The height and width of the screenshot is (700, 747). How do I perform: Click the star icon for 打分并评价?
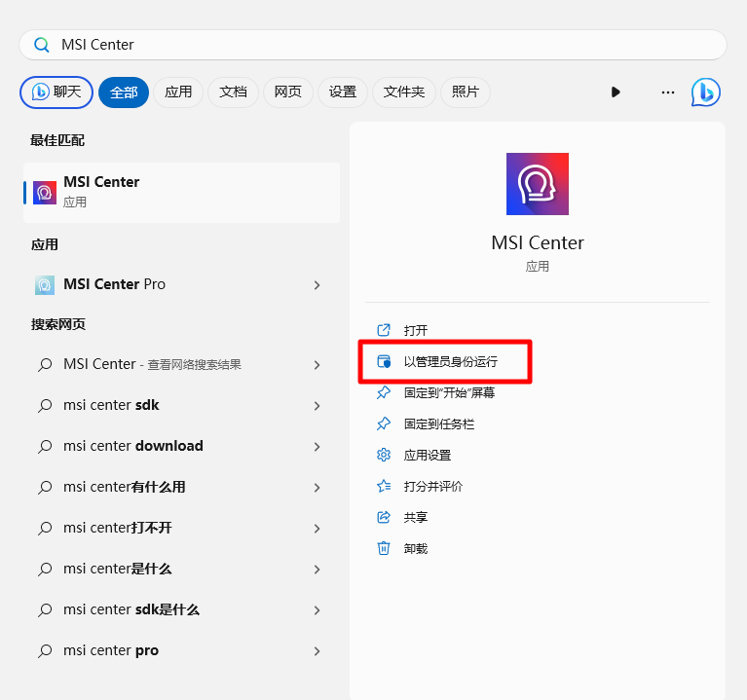(384, 487)
